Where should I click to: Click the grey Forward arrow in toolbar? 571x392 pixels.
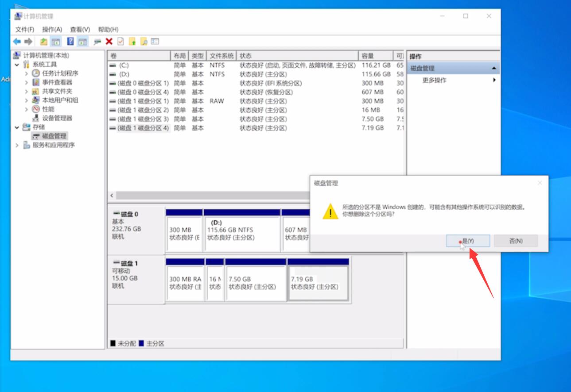pos(28,42)
